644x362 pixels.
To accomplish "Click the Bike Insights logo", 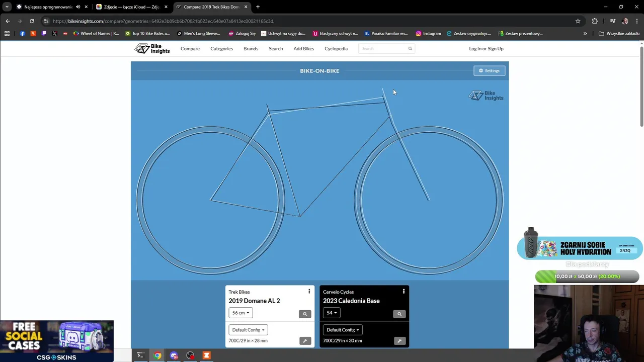I will (x=152, y=49).
